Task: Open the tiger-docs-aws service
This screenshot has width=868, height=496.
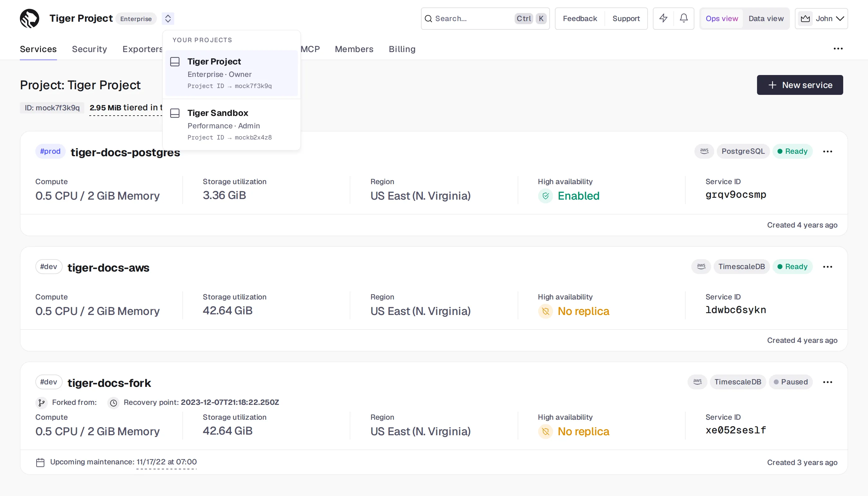Action: click(x=108, y=268)
